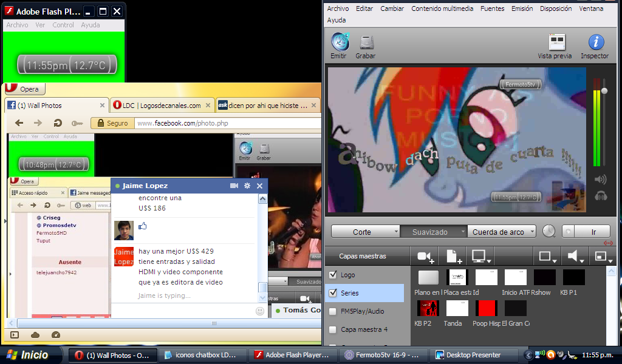Open the Suavizado transition dropdown
The image size is (622, 364).
433,232
